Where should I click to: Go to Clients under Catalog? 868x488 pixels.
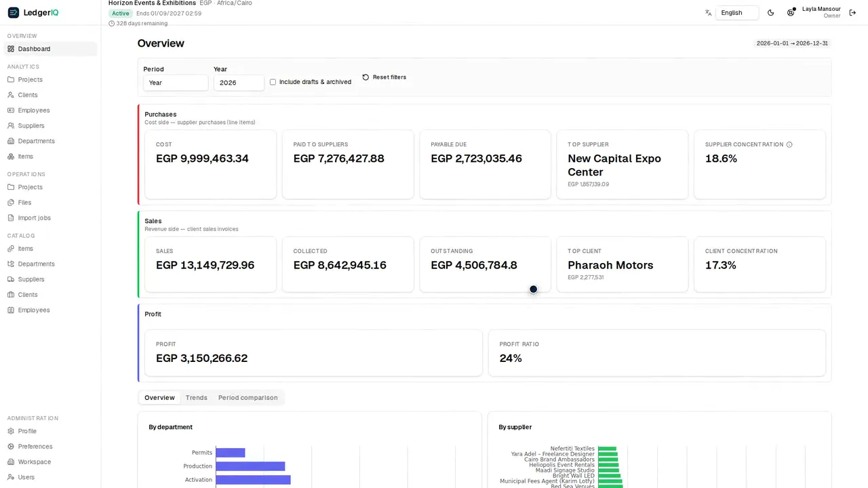[50, 295]
